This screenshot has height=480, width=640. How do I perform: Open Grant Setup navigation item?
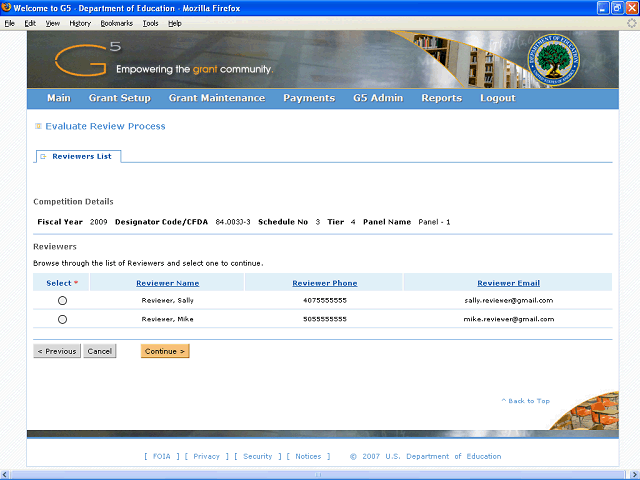point(120,98)
